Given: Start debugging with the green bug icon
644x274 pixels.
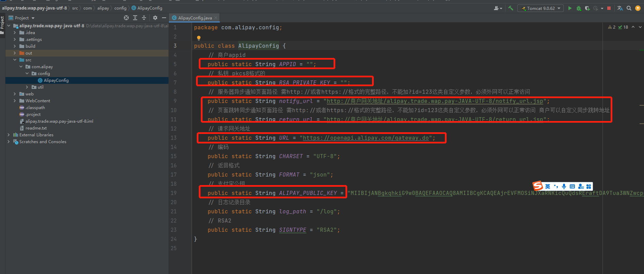Looking at the screenshot, I should (579, 8).
